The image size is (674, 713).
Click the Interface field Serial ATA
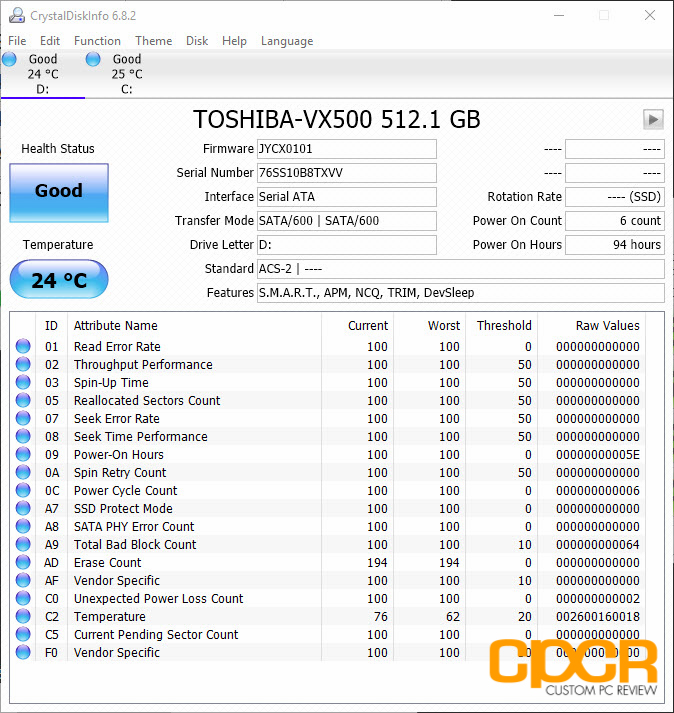pyautogui.click(x=347, y=196)
